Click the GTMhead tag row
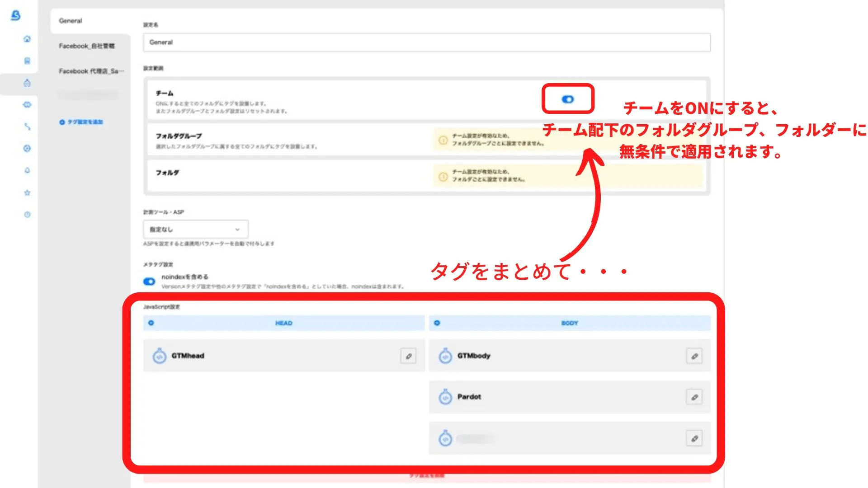The width and height of the screenshot is (868, 488). 284,356
